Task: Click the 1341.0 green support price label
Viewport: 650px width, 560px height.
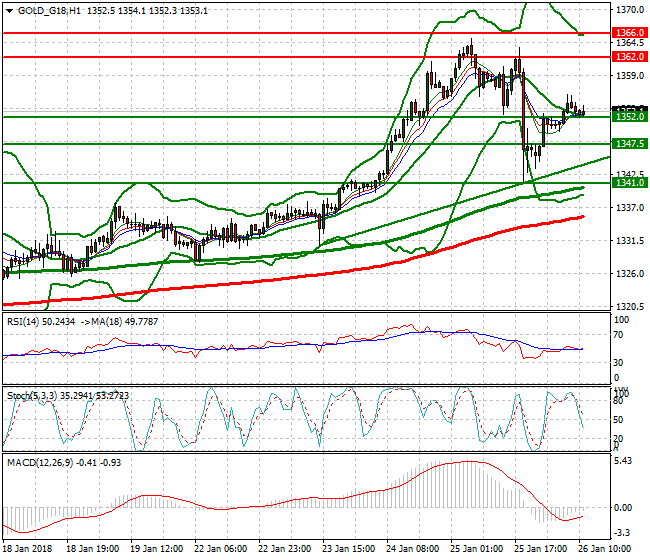Action: pos(629,183)
